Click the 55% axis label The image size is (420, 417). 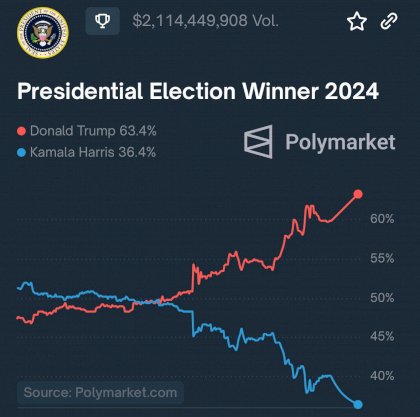point(382,258)
